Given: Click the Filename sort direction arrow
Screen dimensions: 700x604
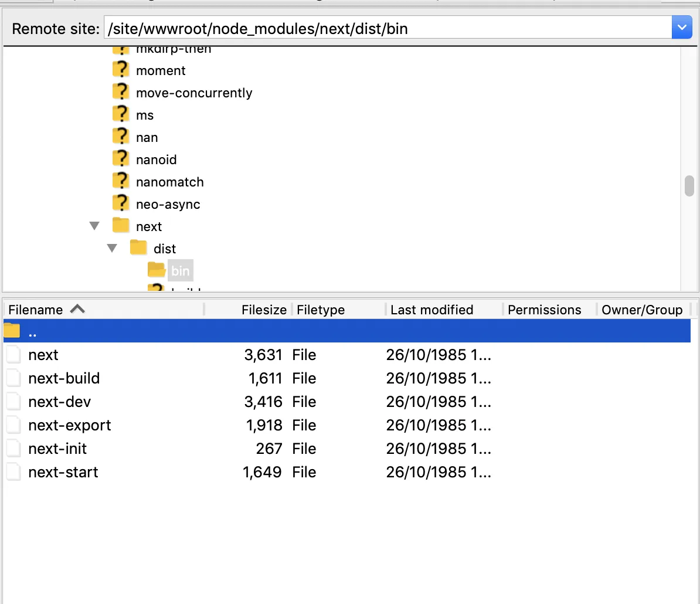Looking at the screenshot, I should [x=77, y=308].
